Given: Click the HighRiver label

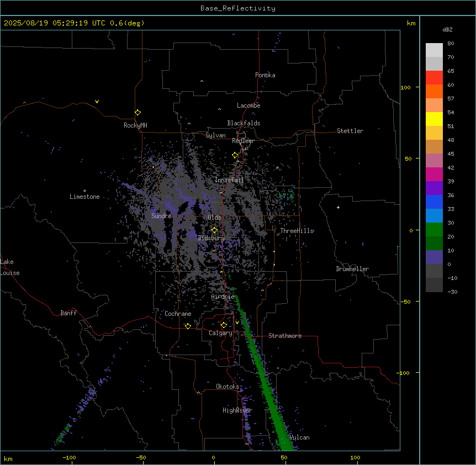Looking at the screenshot, I should (x=237, y=410).
